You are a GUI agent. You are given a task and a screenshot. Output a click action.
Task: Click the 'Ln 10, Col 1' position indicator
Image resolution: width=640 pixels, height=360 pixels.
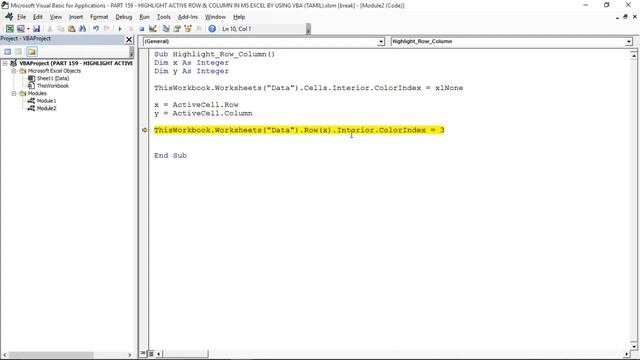[237, 29]
